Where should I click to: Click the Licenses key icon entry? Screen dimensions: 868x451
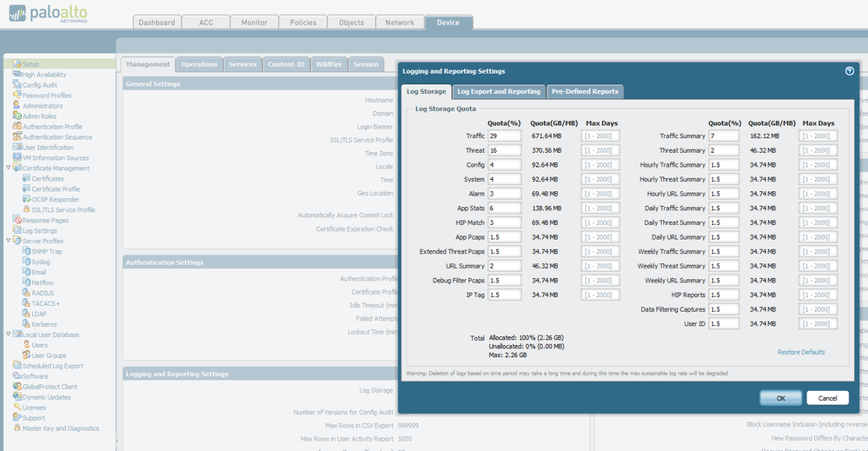(16, 408)
